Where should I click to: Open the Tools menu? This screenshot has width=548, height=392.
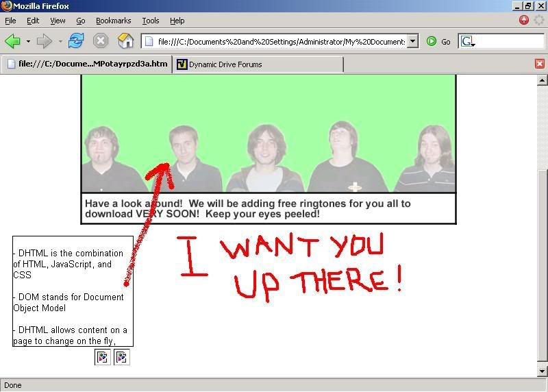pyautogui.click(x=150, y=21)
